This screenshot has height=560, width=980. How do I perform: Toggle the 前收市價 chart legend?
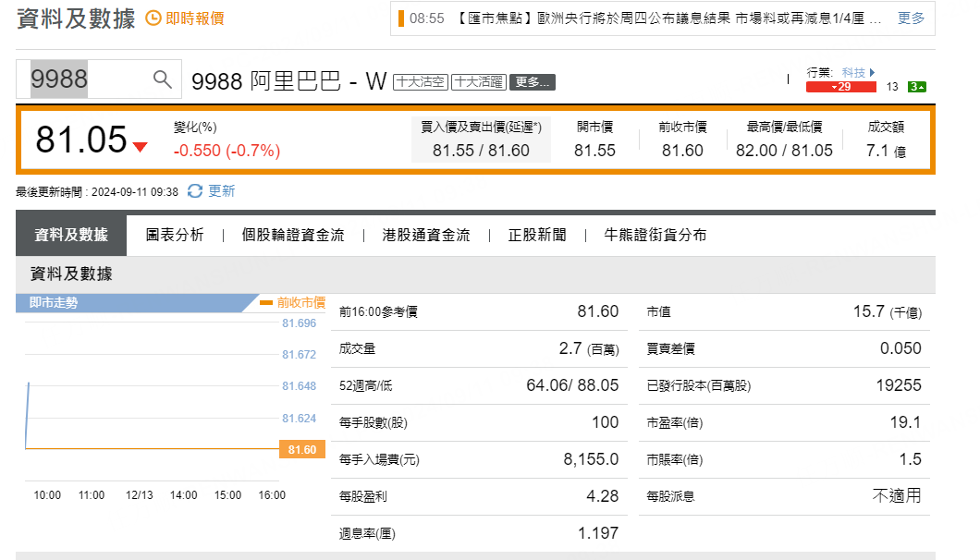297,300
